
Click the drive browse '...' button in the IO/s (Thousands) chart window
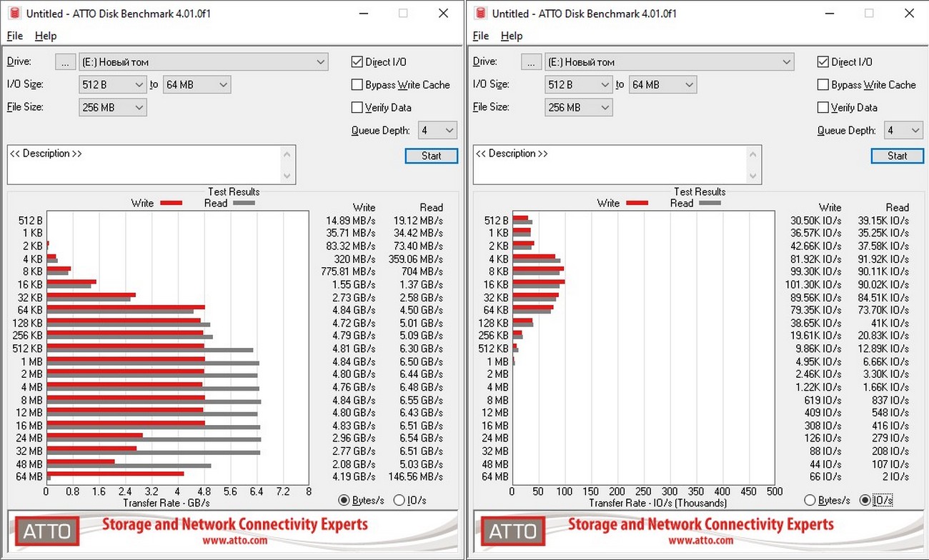coord(531,62)
